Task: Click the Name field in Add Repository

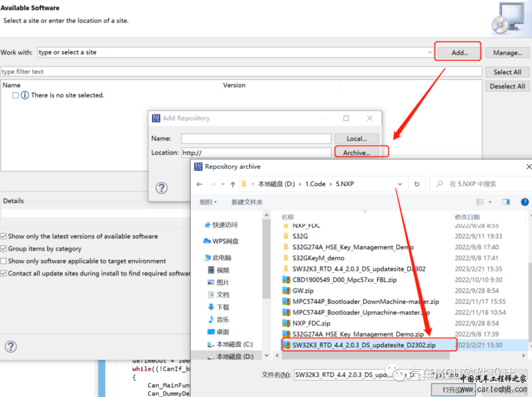Action: (256, 139)
